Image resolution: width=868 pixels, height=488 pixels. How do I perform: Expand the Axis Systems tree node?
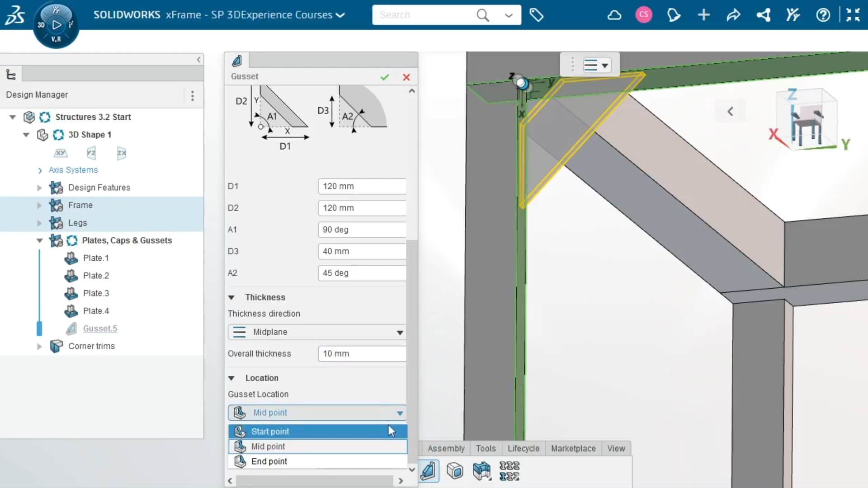pos(40,171)
